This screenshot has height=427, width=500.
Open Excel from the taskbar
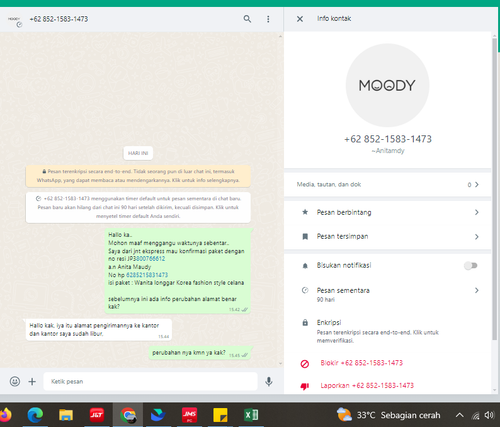point(251,415)
